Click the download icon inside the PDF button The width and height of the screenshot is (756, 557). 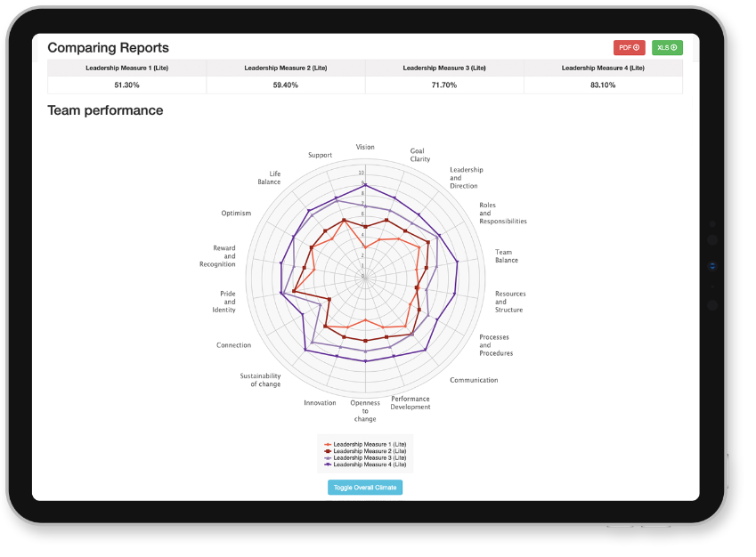pyautogui.click(x=637, y=48)
